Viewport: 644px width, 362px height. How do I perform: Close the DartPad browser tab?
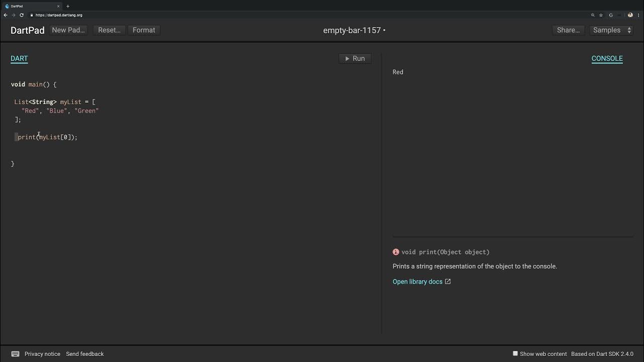click(x=58, y=6)
